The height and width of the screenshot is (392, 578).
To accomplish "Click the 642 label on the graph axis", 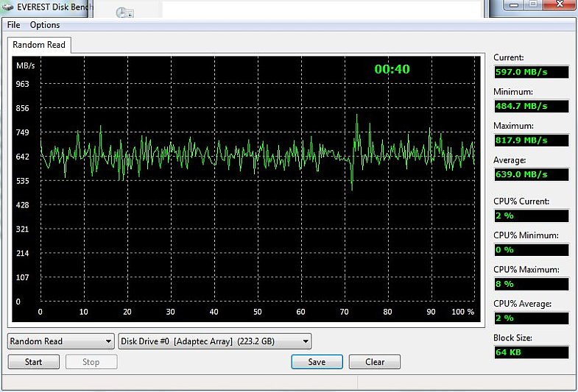I will pyautogui.click(x=22, y=157).
